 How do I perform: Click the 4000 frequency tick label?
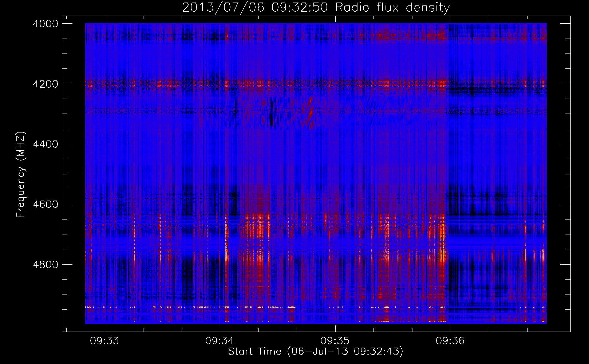pyautogui.click(x=46, y=24)
